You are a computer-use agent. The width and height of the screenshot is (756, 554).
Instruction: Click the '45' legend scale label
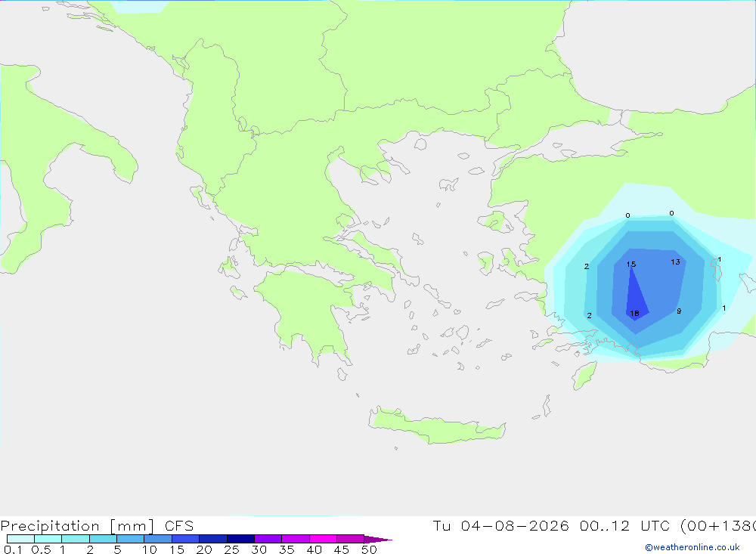342,549
